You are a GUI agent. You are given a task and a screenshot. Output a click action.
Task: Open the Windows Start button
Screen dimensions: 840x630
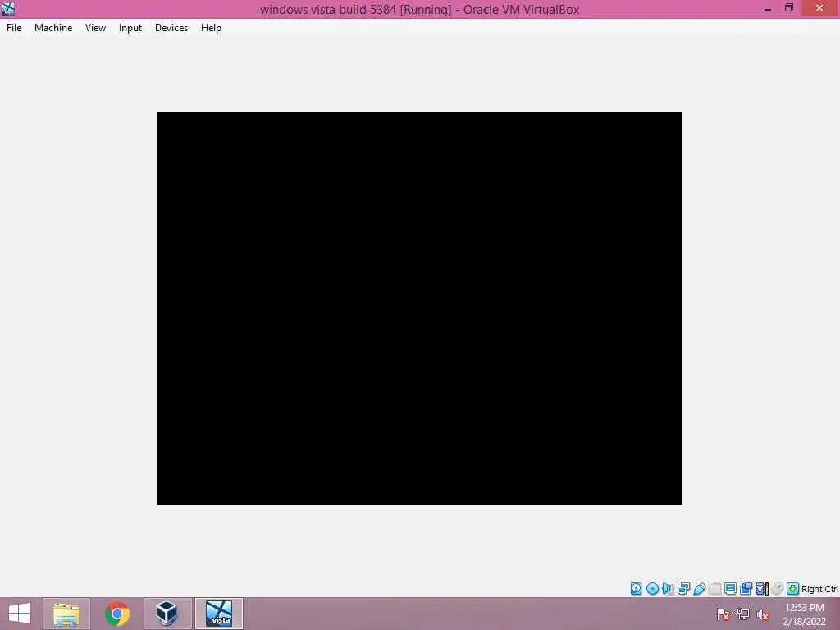[20, 614]
